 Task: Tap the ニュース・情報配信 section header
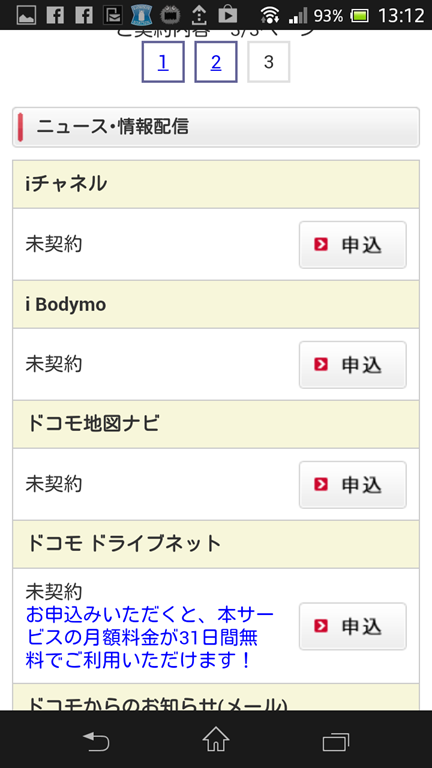point(216,127)
